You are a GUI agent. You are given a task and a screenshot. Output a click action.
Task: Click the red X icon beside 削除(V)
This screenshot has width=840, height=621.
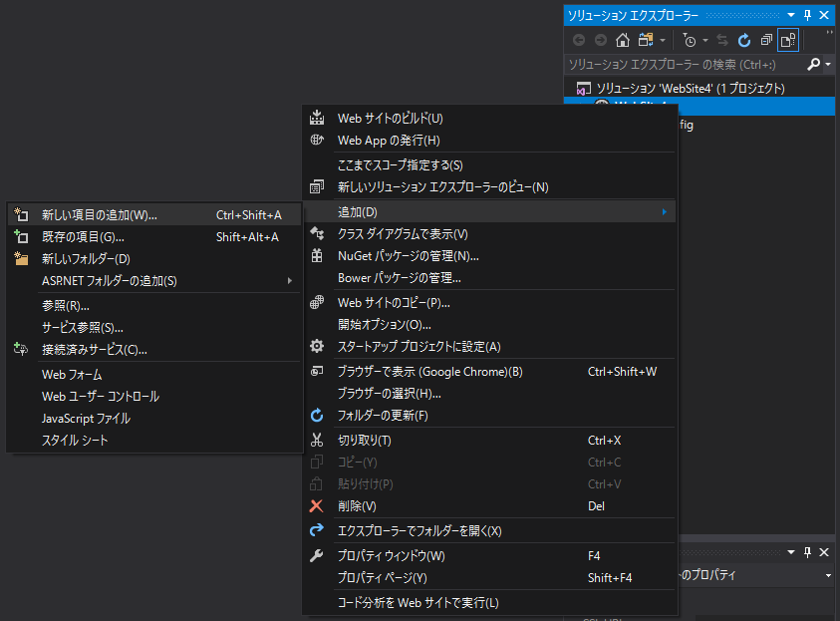point(317,506)
